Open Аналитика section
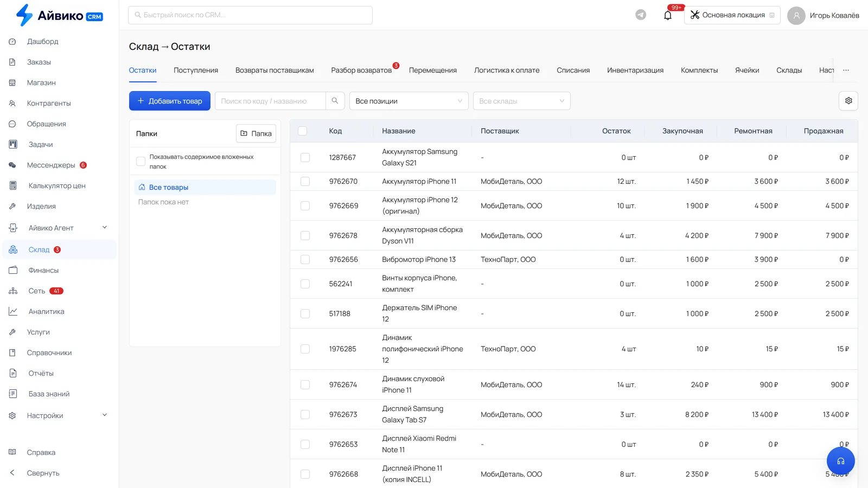The image size is (868, 488). coord(46,311)
